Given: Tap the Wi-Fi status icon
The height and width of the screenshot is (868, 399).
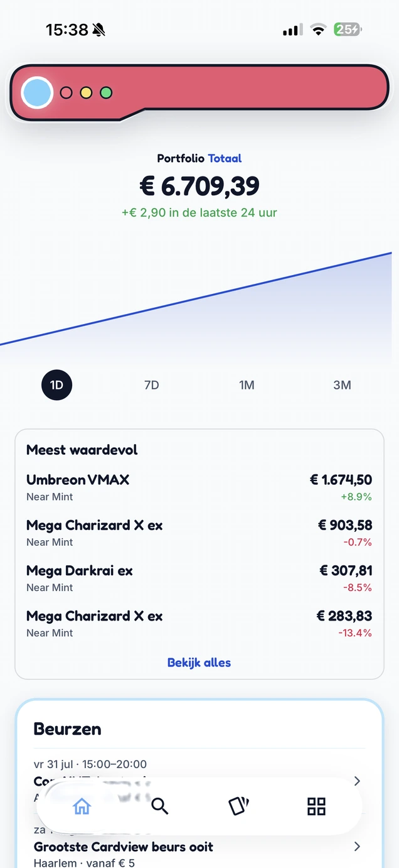Looking at the screenshot, I should (x=319, y=30).
